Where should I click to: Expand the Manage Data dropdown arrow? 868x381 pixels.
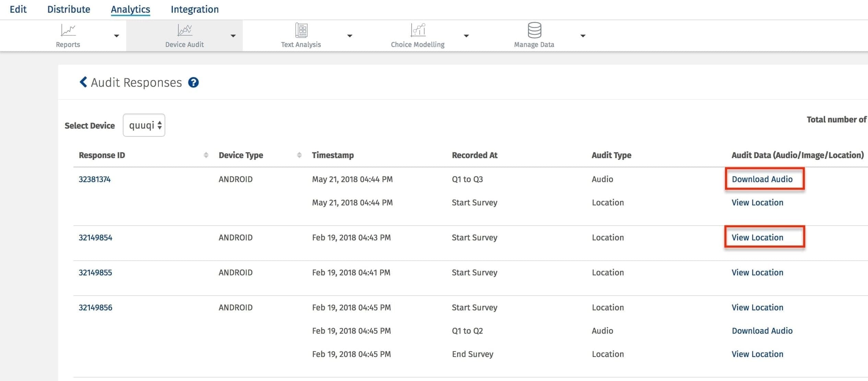point(583,36)
